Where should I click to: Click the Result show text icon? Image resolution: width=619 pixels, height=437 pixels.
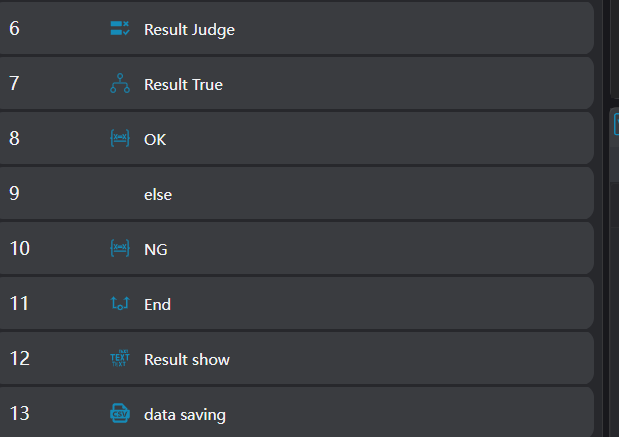tap(120, 359)
